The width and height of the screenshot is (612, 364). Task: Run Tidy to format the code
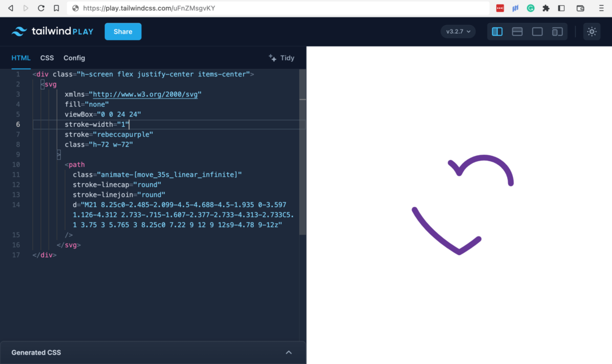pyautogui.click(x=280, y=58)
